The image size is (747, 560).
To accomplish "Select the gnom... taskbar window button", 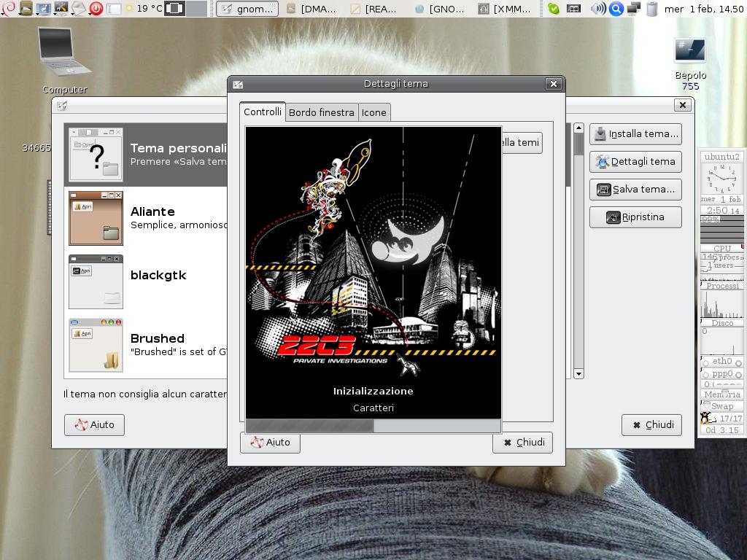I will coord(247,9).
